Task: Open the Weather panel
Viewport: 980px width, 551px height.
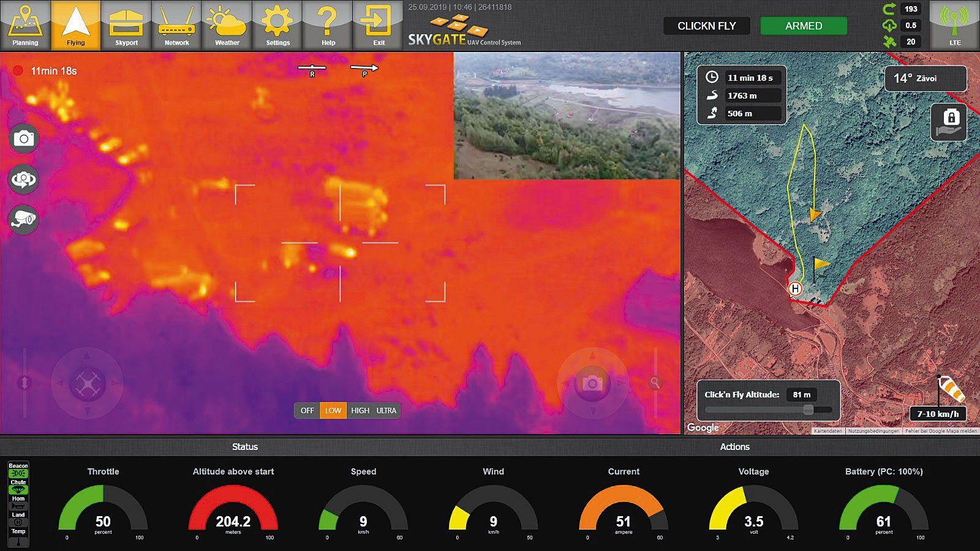Action: coord(227,25)
